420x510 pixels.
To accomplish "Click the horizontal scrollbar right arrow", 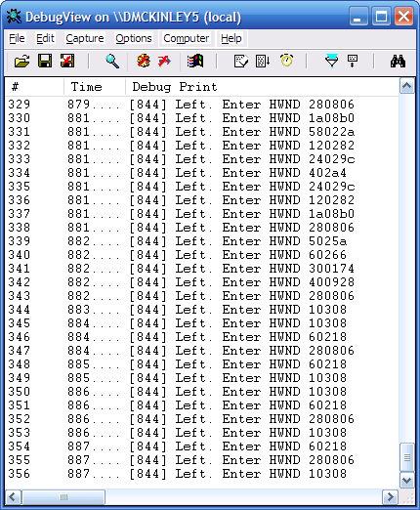I will 390,497.
